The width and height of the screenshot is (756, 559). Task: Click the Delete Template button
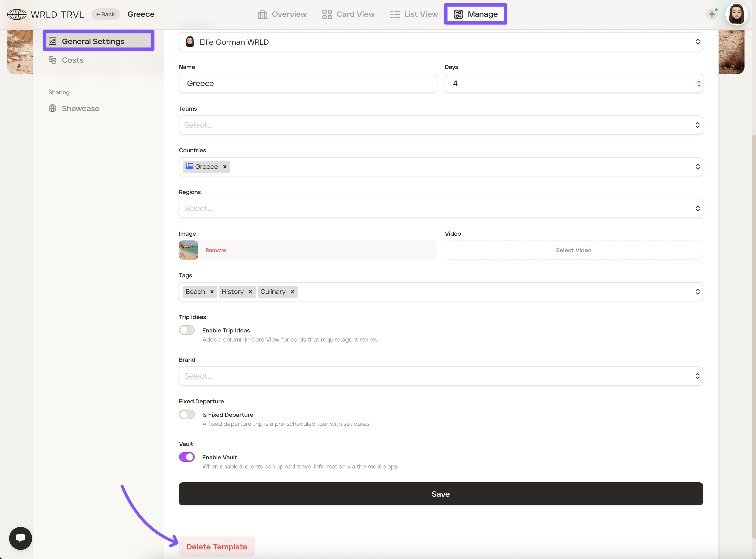(217, 547)
